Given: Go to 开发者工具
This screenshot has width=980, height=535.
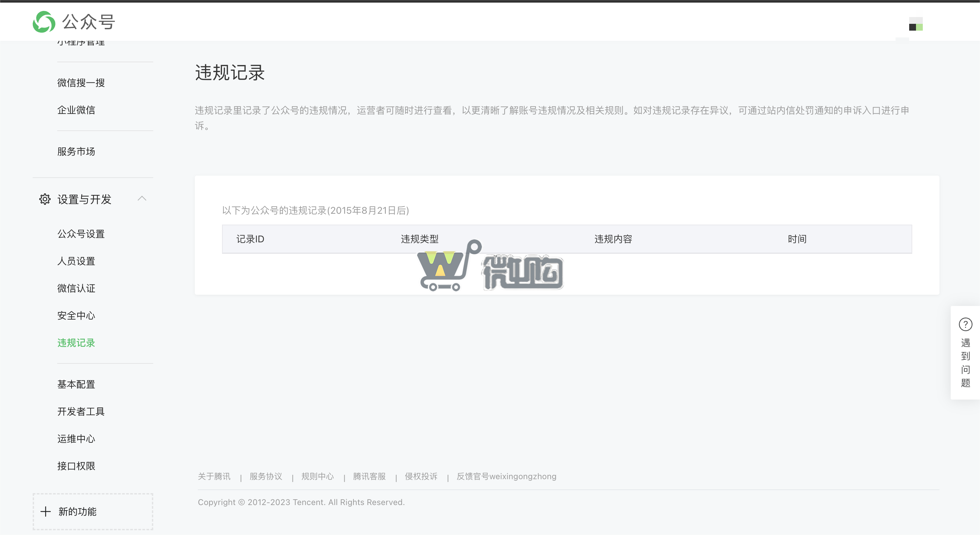Looking at the screenshot, I should pos(81,411).
